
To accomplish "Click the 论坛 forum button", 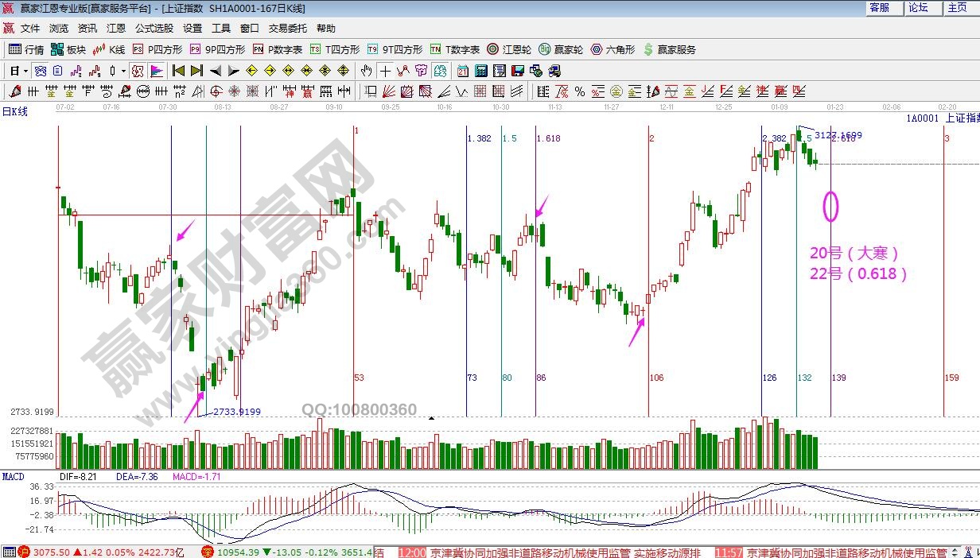I will pyautogui.click(x=918, y=7).
